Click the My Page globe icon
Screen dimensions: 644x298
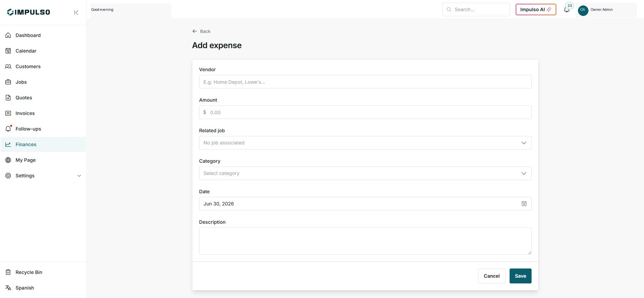click(x=8, y=160)
